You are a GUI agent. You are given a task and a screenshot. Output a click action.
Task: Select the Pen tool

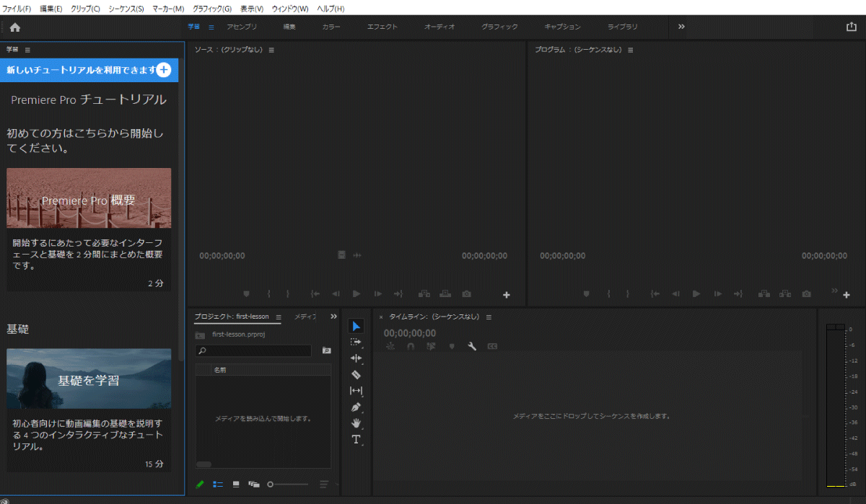pyautogui.click(x=356, y=407)
